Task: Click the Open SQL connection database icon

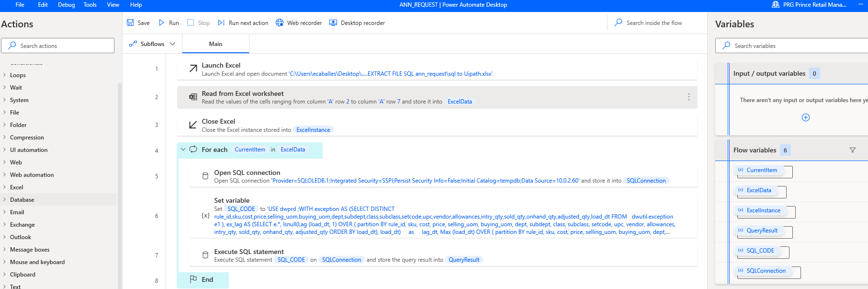Action: pyautogui.click(x=205, y=176)
